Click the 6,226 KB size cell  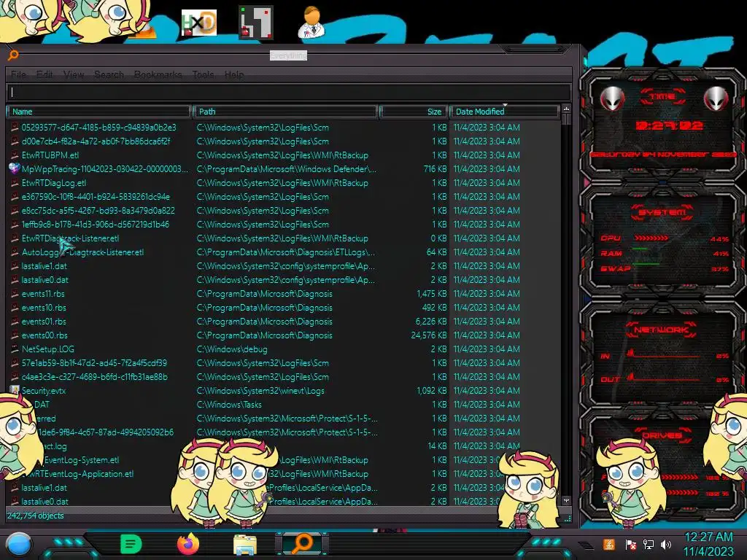pos(431,322)
